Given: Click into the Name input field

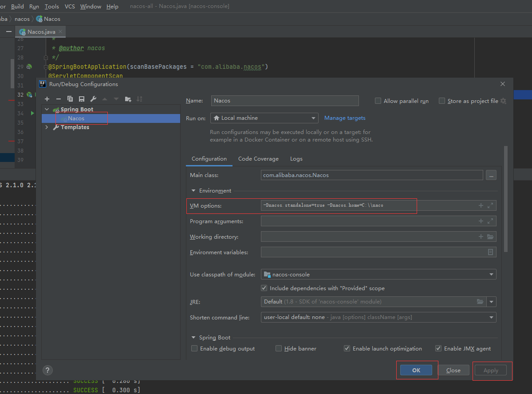Looking at the screenshot, I should 285,101.
